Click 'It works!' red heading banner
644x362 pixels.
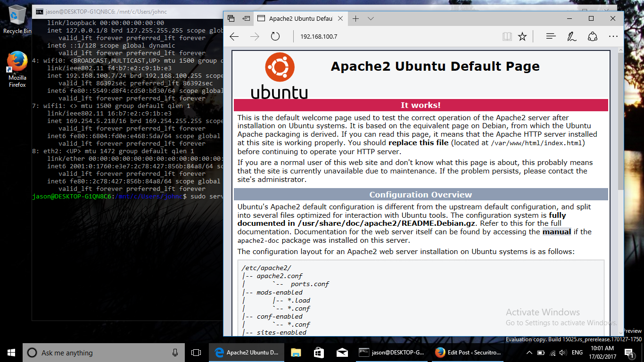(421, 105)
